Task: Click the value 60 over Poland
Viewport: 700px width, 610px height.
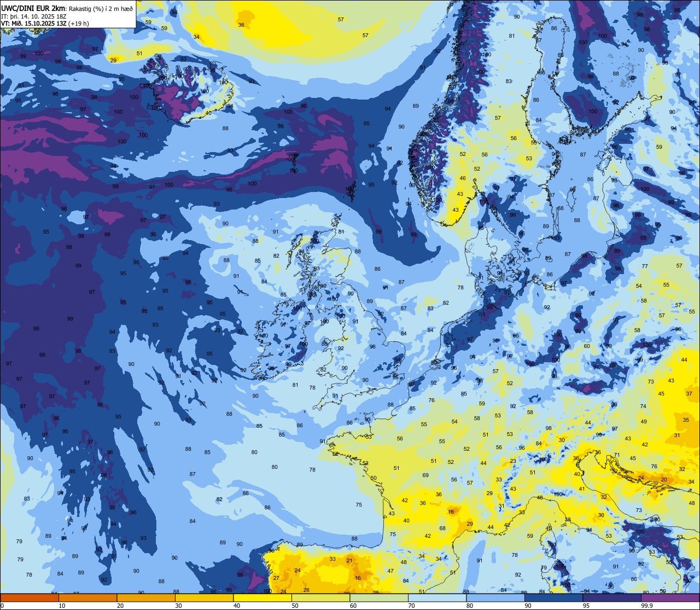Action: click(x=587, y=346)
